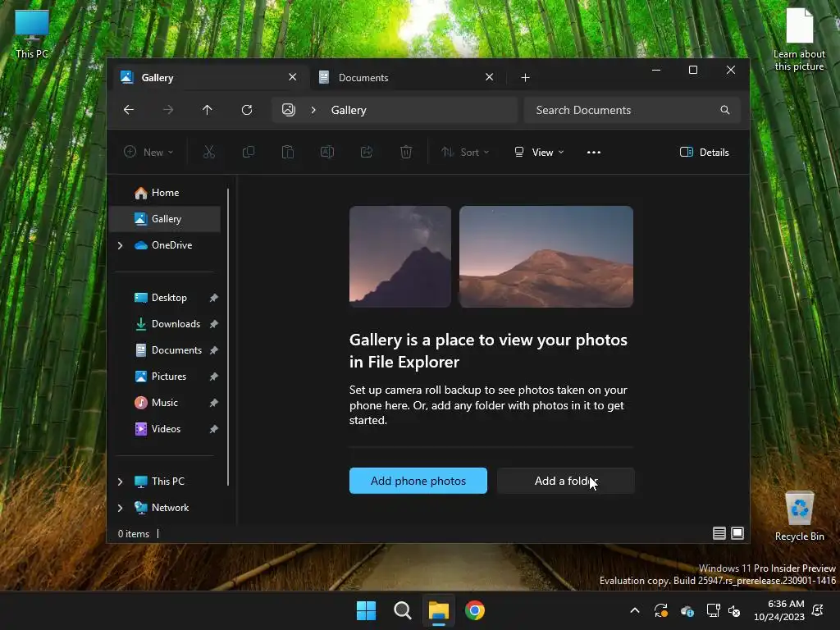Image resolution: width=840 pixels, height=630 pixels.
Task: Expand Network in navigation pane
Action: tap(120, 508)
